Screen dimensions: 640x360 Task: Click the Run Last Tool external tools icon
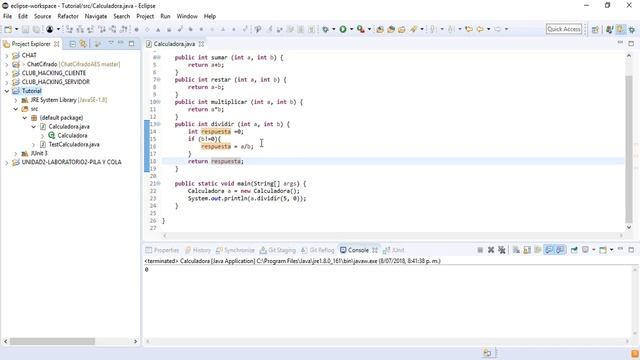(361, 29)
